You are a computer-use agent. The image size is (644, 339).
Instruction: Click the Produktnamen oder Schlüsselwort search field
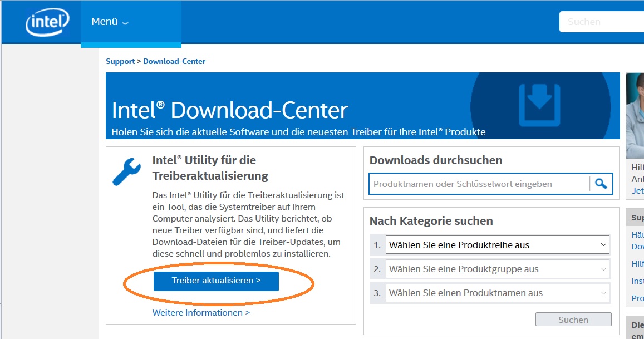[x=479, y=184]
